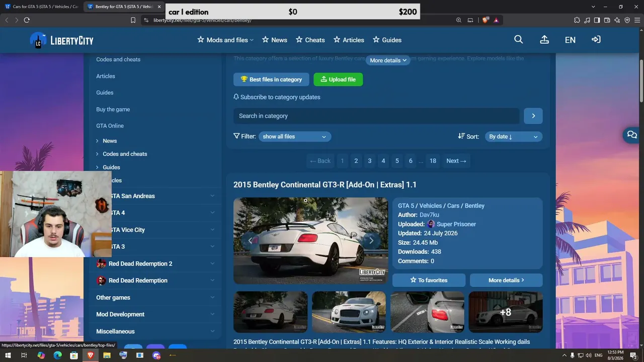Open the 'Buy the game' sidebar link
This screenshot has width=644, height=362.
113,109
